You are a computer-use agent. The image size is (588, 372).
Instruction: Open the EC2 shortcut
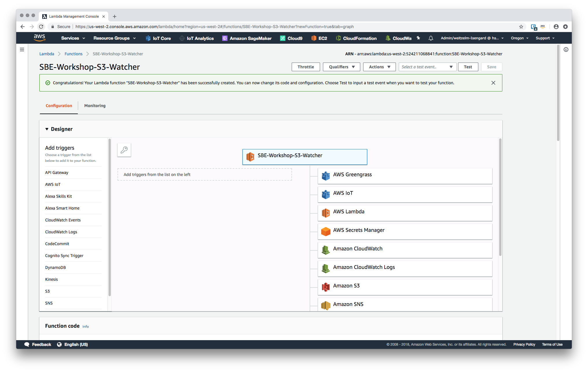tap(319, 38)
